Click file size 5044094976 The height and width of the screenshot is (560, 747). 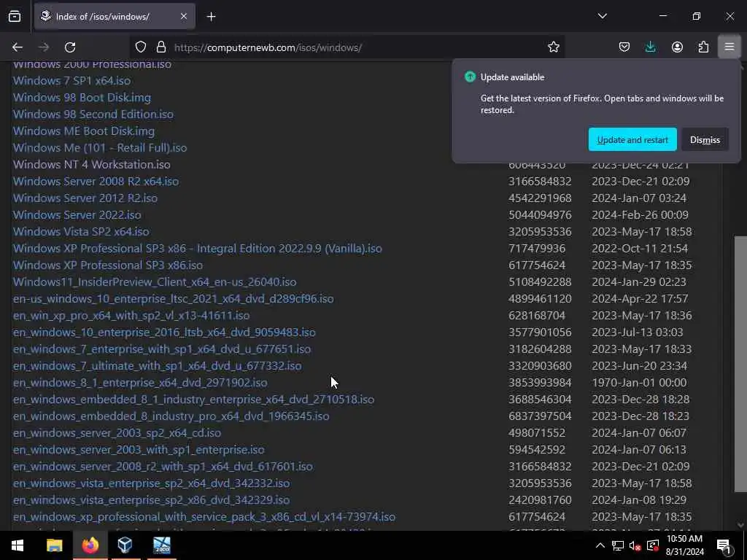(x=540, y=215)
